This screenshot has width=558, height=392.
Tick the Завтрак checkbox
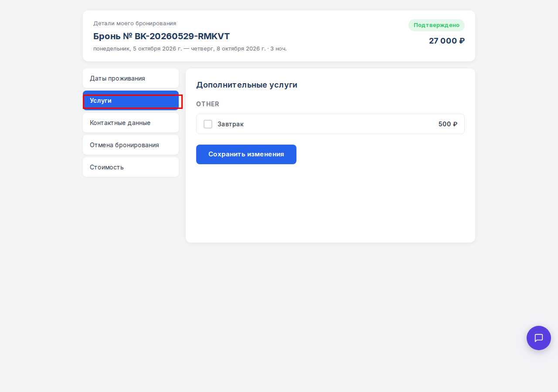pyautogui.click(x=208, y=124)
